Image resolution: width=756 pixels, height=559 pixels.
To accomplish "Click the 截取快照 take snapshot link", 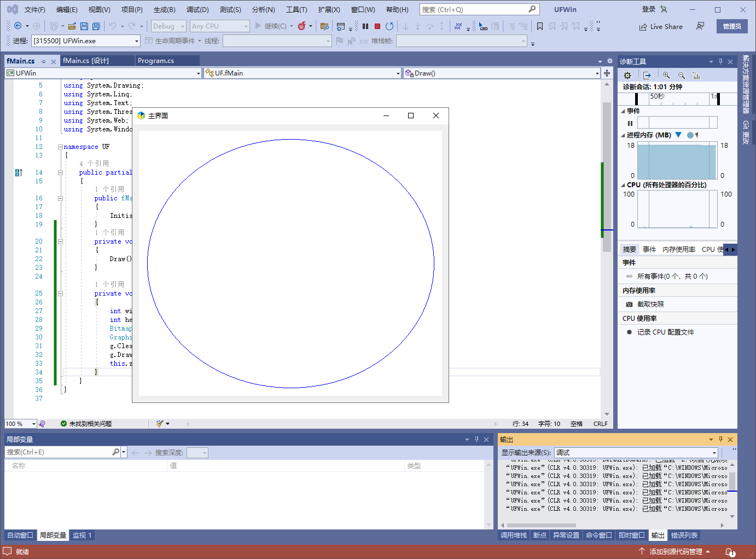I will click(x=650, y=304).
